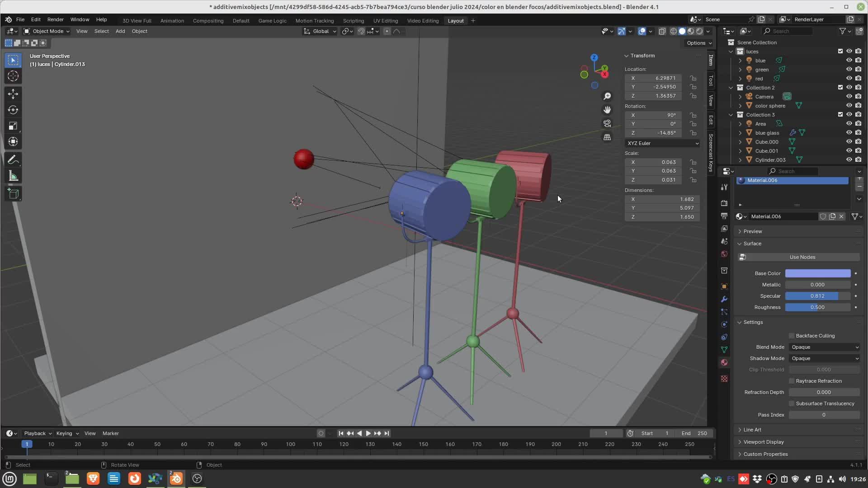Hide the blue light in outliner
This screenshot has width=868, height=488.
coord(849,60)
